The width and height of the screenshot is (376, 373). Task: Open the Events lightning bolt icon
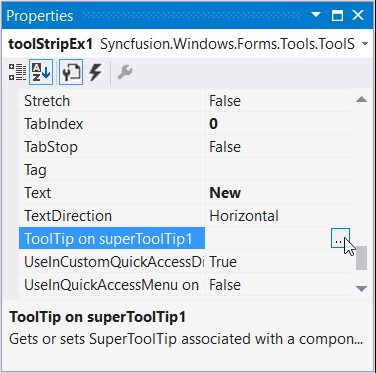pyautogui.click(x=95, y=72)
